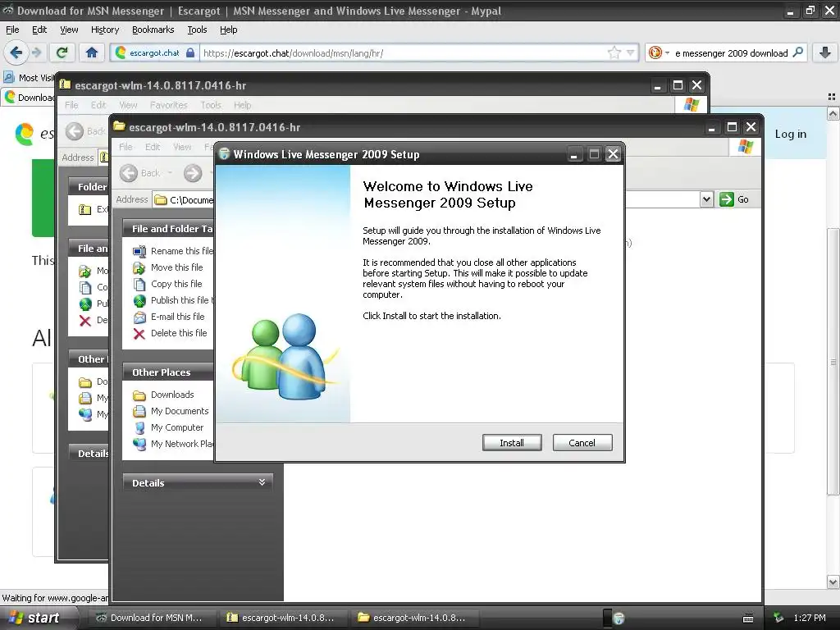The image size is (840, 630).
Task: Switch to the zip-folder escargot-wlm taskbar button
Action: click(x=282, y=618)
